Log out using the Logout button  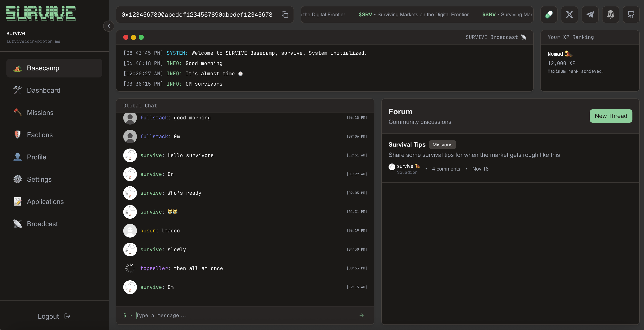[x=54, y=316]
